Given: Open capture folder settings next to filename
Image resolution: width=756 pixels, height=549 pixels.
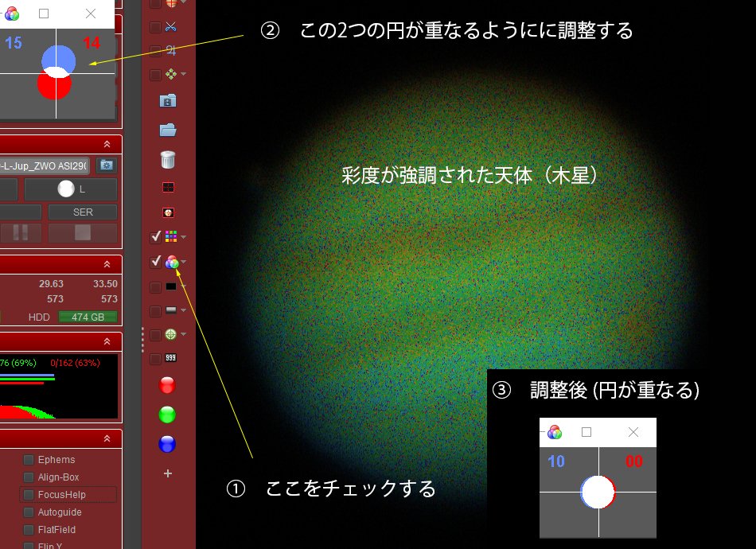Looking at the screenshot, I should coord(105,165).
